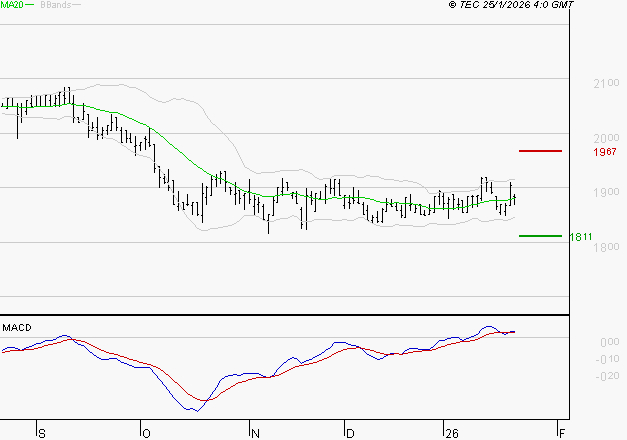Click the BBands legend label
Image resolution: width=627 pixels, height=440 pixels.
(56, 5)
